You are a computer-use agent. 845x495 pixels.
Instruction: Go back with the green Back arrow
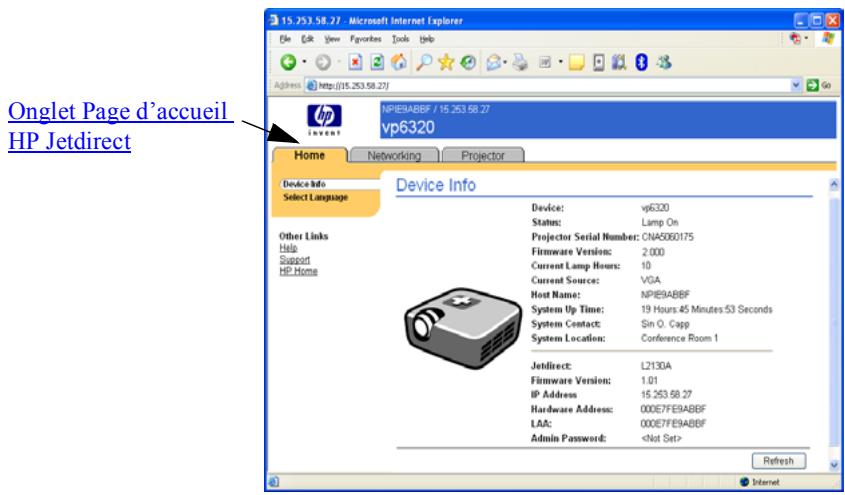point(288,62)
